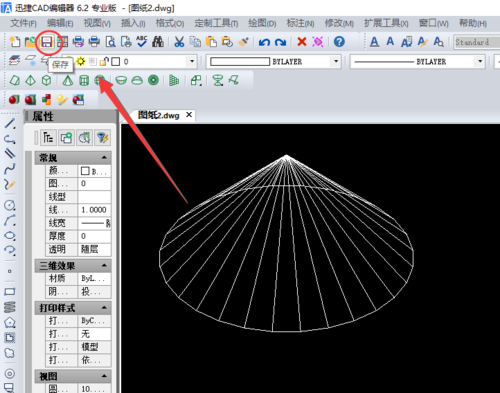Collapse the 视图 section

[104, 376]
